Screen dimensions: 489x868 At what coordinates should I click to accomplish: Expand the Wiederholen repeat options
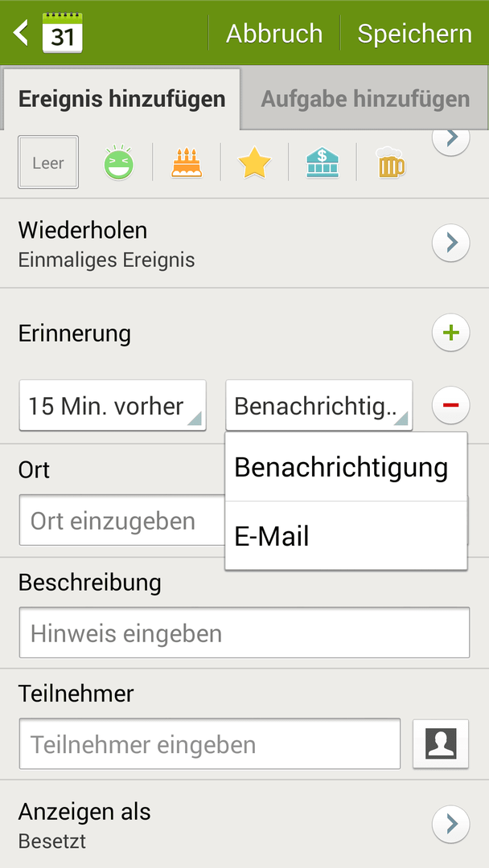click(x=450, y=243)
